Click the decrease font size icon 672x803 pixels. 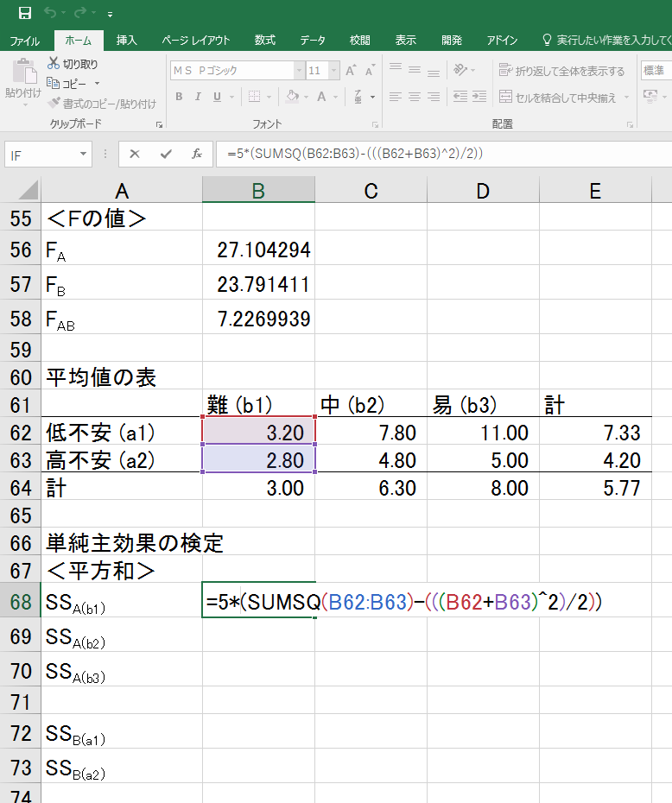tap(370, 70)
